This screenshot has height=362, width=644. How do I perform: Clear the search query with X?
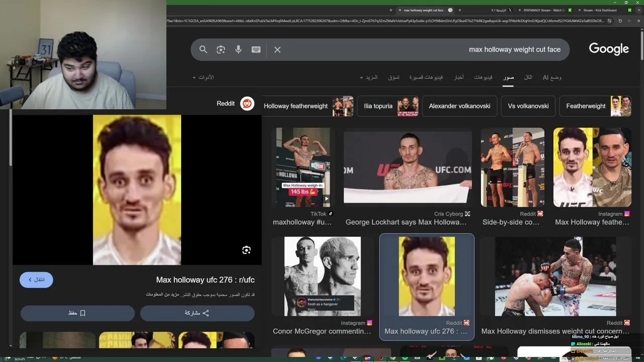coord(277,49)
